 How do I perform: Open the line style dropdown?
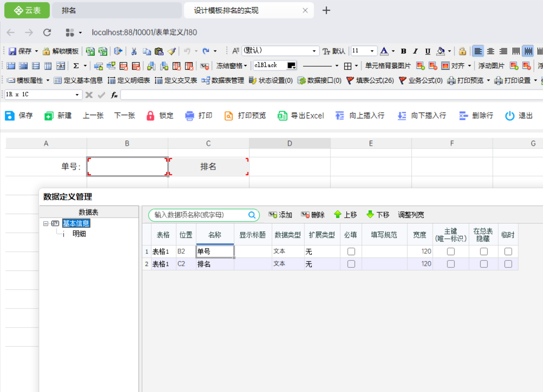(337, 66)
